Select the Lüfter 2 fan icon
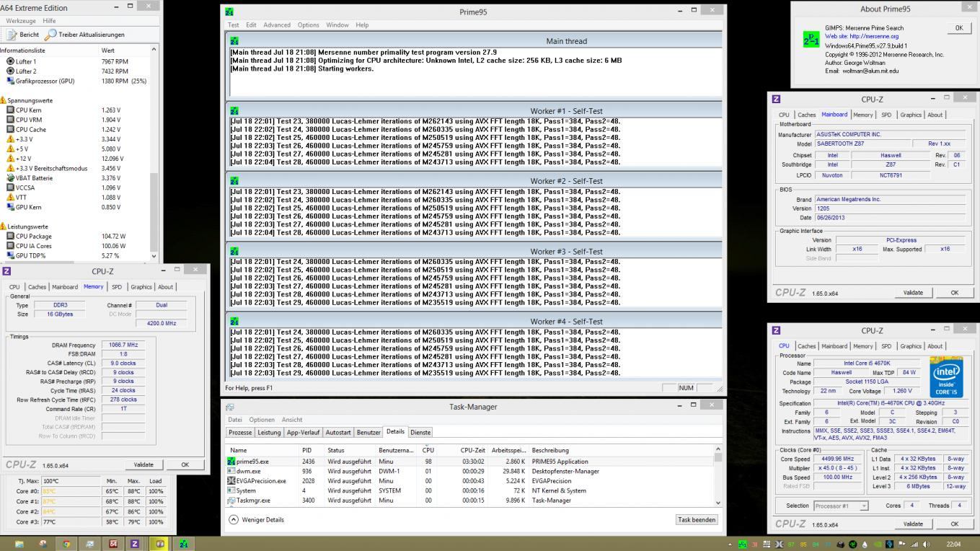This screenshot has width=980, height=551. (x=11, y=71)
